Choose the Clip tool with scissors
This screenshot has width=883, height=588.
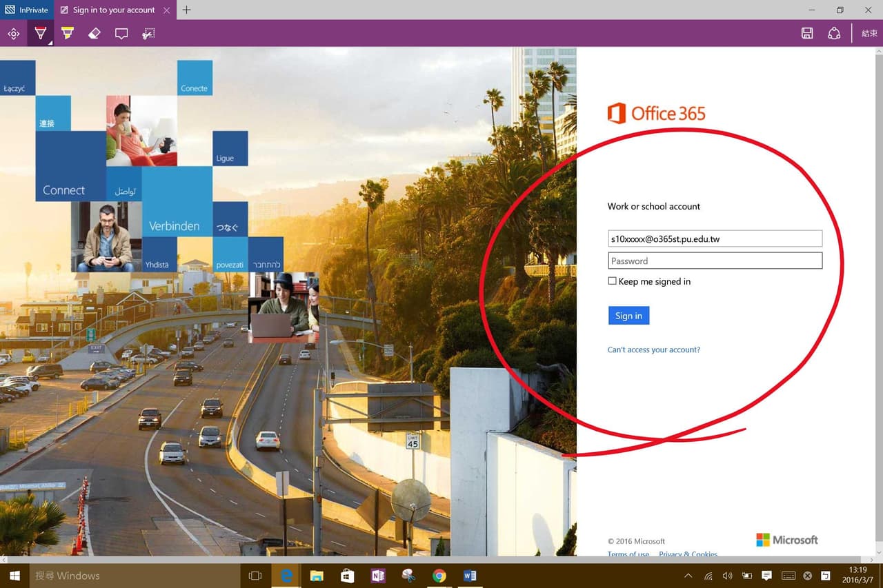pos(148,33)
